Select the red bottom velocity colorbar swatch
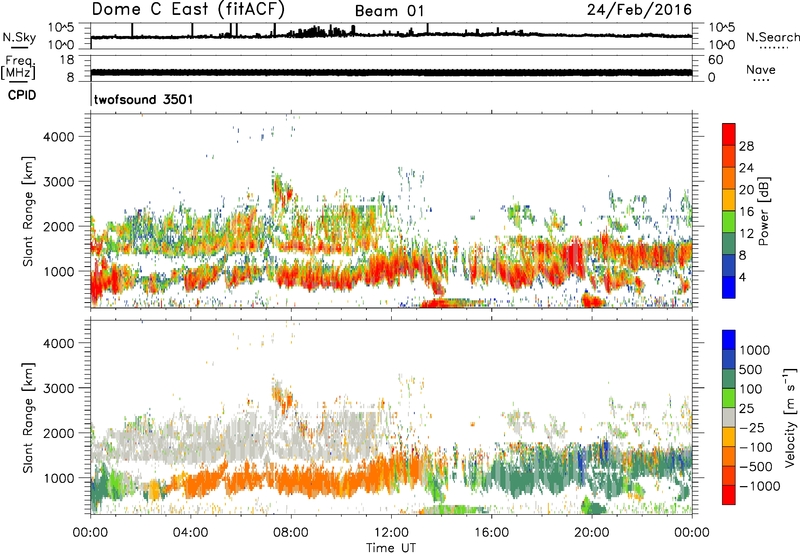The height and width of the screenshot is (554, 800). pos(729,495)
